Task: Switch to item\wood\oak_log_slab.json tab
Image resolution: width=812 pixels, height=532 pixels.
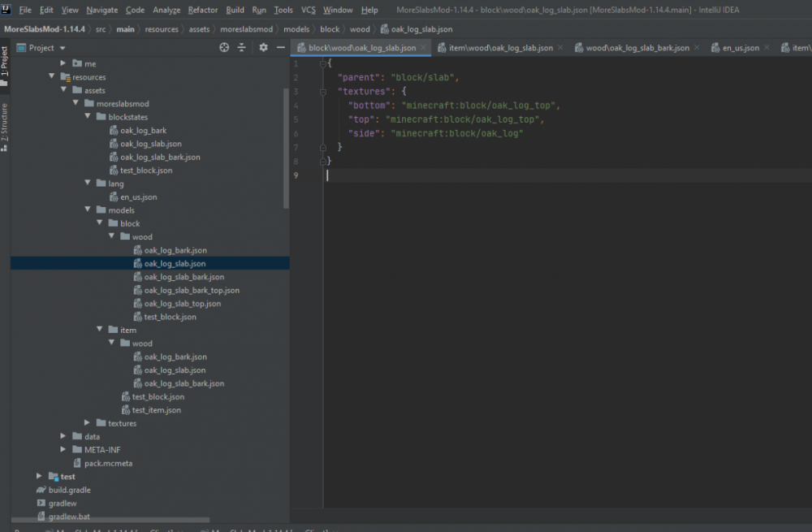Action: coord(500,48)
